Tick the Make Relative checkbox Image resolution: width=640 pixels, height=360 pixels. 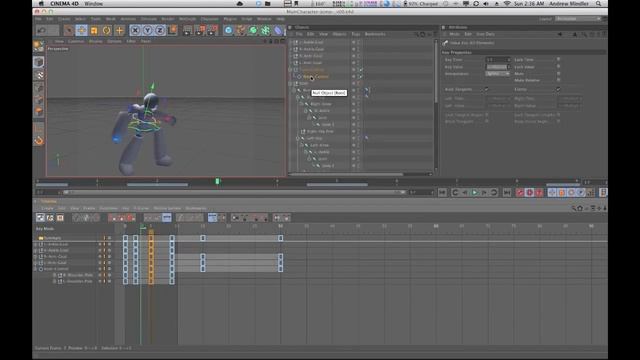coord(558,80)
